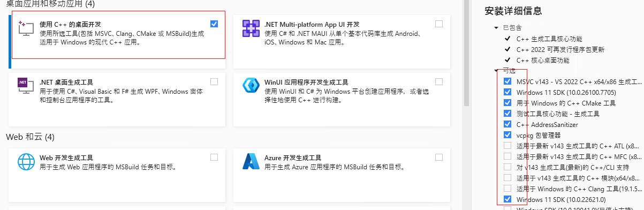
Task: Check 适用于 Windows 的 C++ Clang 工具
Action: coord(507,189)
